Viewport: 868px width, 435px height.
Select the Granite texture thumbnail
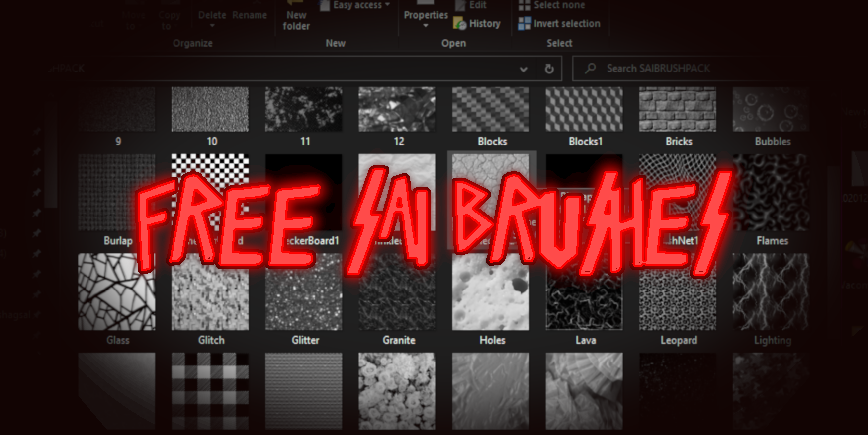coord(397,292)
